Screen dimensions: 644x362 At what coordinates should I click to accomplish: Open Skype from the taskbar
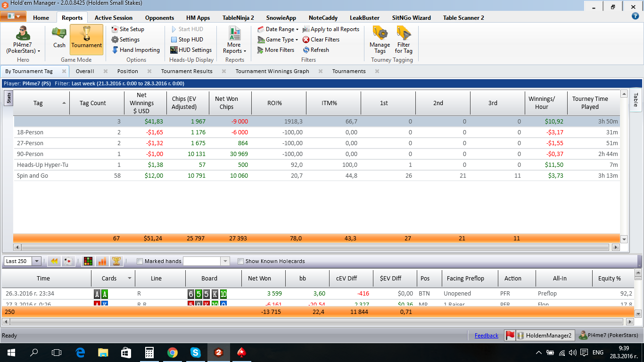coord(195,353)
